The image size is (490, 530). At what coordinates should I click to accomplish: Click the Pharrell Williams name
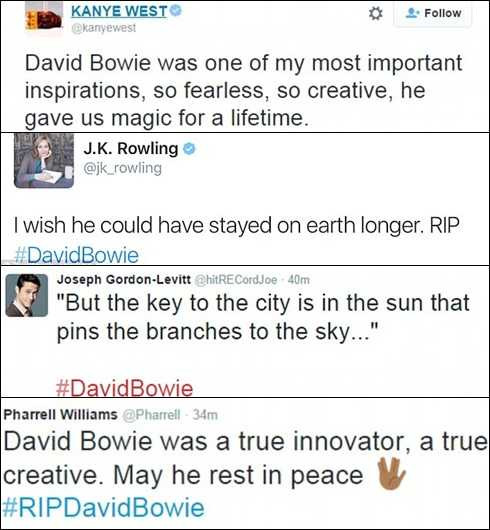click(60, 414)
